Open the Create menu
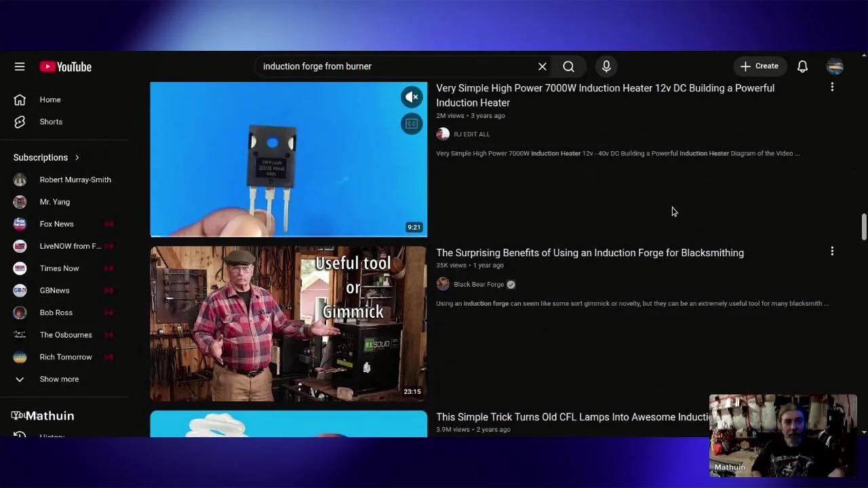The width and height of the screenshot is (868, 488). pos(759,66)
